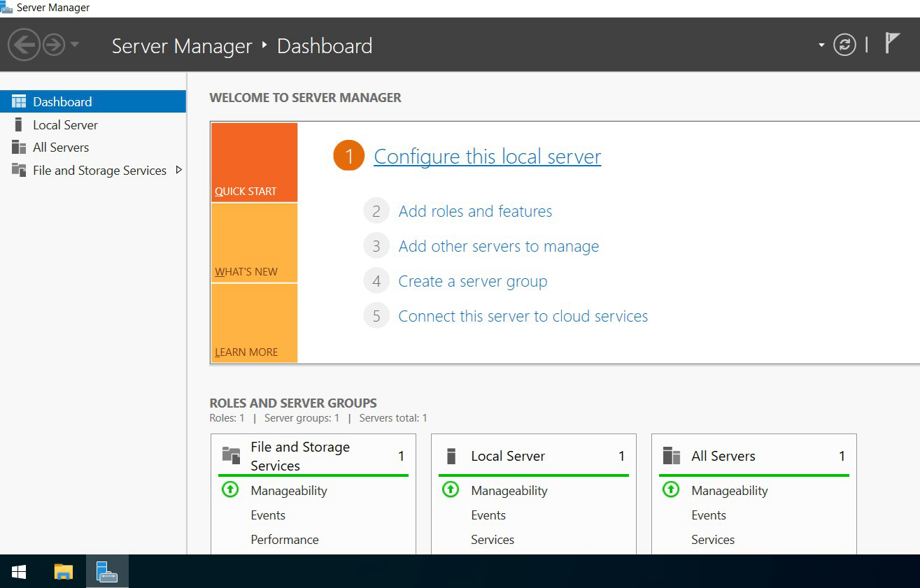The height and width of the screenshot is (588, 920).
Task: Click Server Manager taskbar icon
Action: pyautogui.click(x=107, y=572)
